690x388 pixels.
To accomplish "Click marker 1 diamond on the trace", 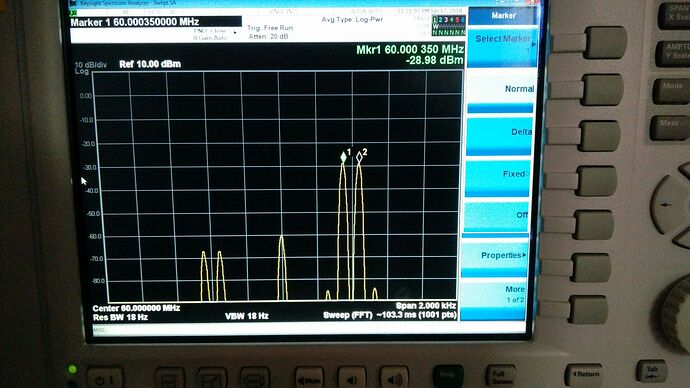I will [343, 157].
